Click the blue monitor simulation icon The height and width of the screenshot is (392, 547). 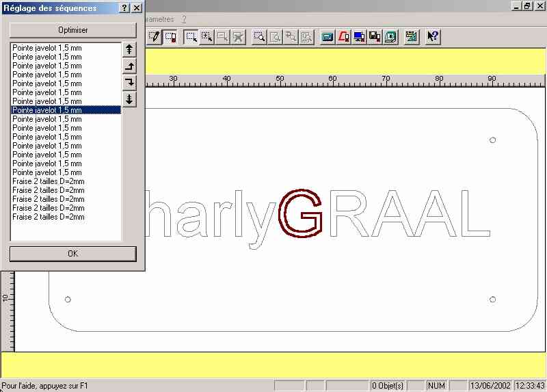[359, 37]
